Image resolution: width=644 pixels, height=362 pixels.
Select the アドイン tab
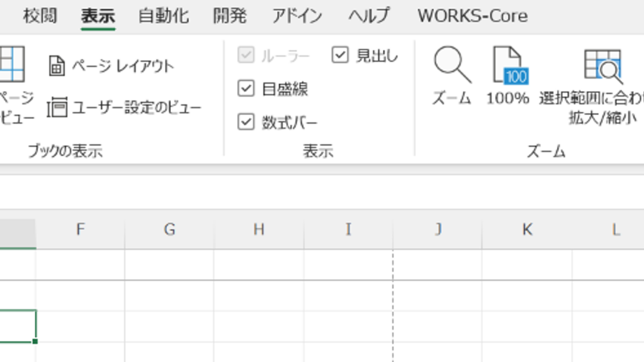point(297,16)
